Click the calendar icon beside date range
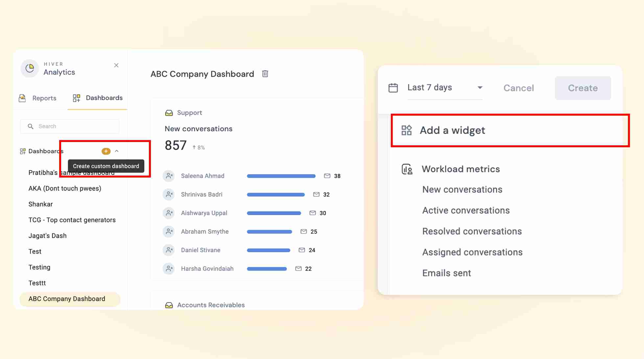Screen dimensions: 644x359 [393, 88]
